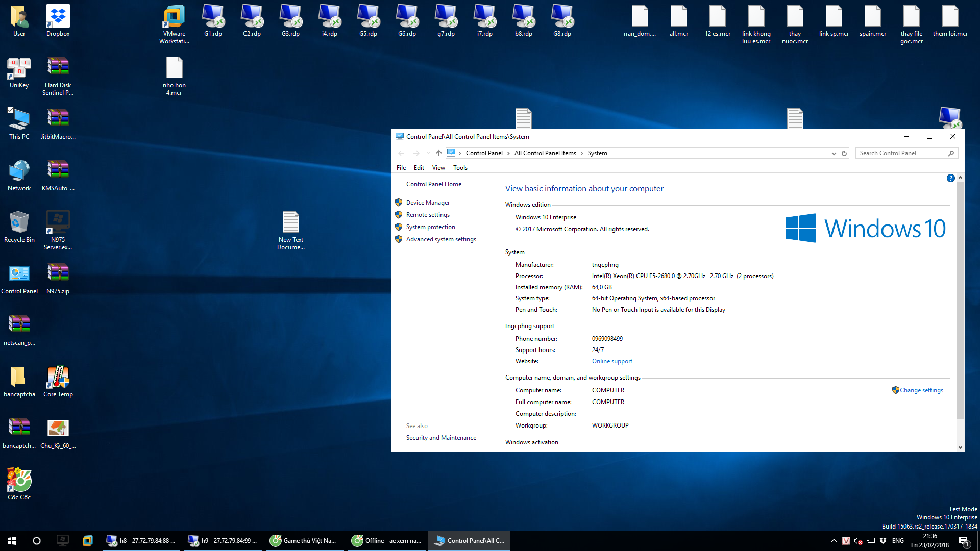Select the JitbitMacro desktop archive
This screenshot has width=980, height=551.
[x=58, y=123]
